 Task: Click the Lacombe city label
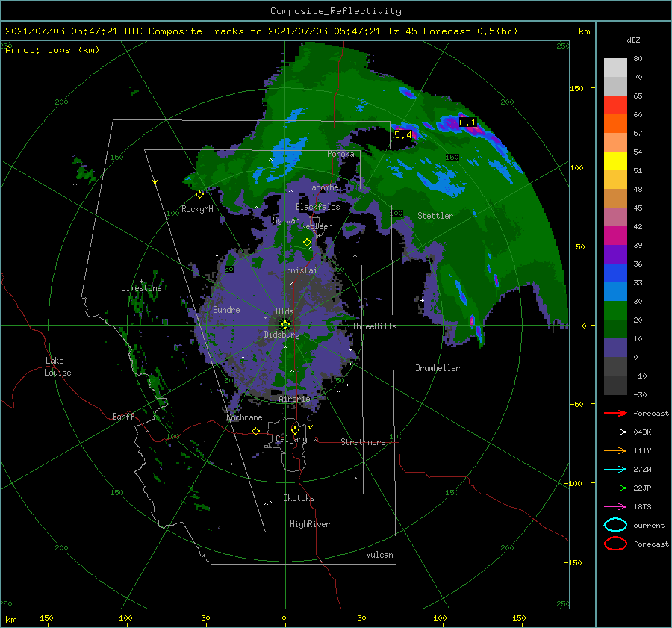coord(323,187)
